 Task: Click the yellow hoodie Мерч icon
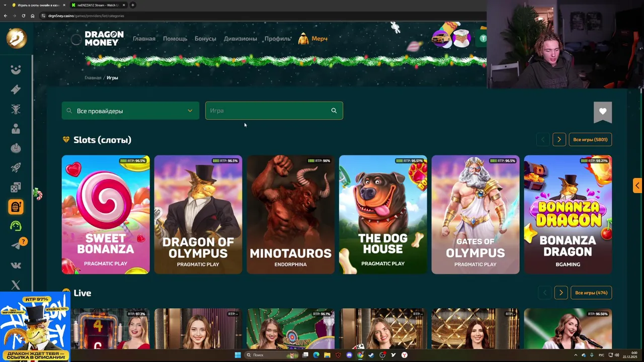coord(303,38)
